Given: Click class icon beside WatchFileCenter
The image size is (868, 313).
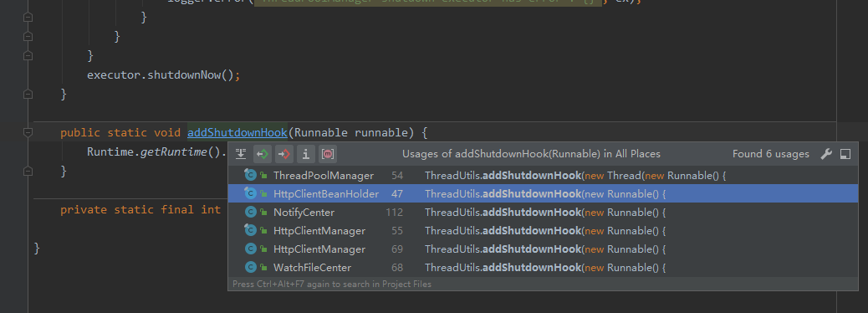Looking at the screenshot, I should pyautogui.click(x=251, y=268).
